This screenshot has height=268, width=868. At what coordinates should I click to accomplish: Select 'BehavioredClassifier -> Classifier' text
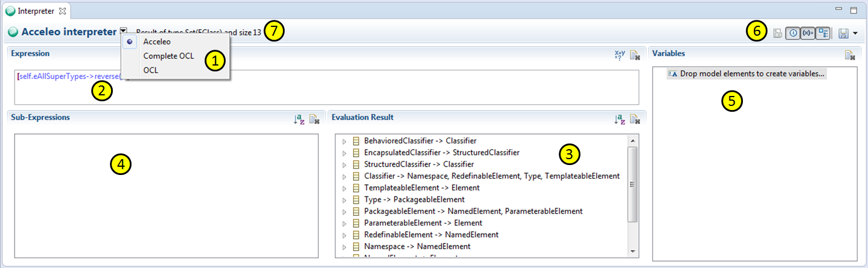pos(420,141)
